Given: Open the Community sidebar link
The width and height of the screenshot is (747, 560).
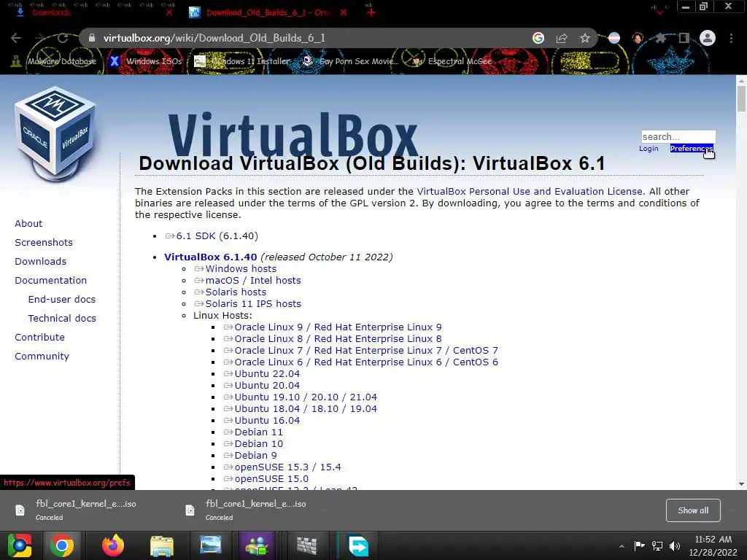Looking at the screenshot, I should (42, 356).
